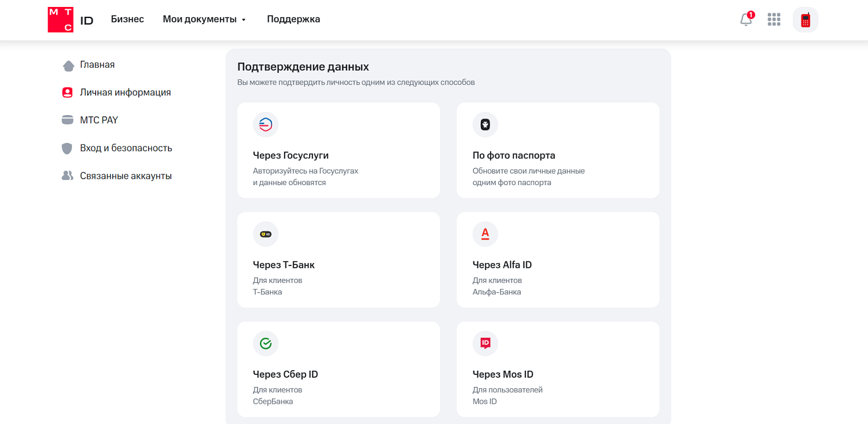Click the red notification badge showing 1

click(x=751, y=15)
